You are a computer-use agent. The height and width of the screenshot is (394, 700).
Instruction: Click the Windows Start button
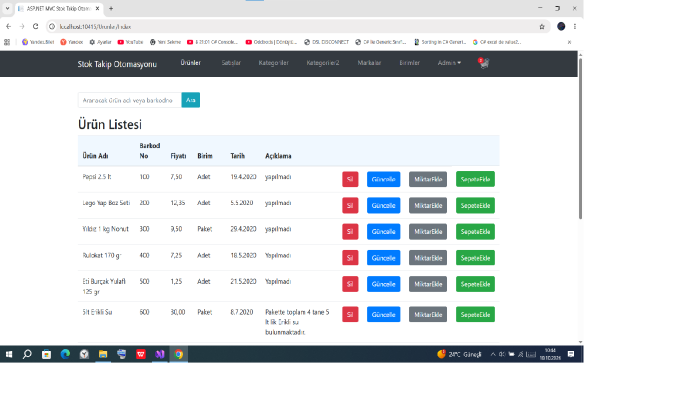[9, 354]
